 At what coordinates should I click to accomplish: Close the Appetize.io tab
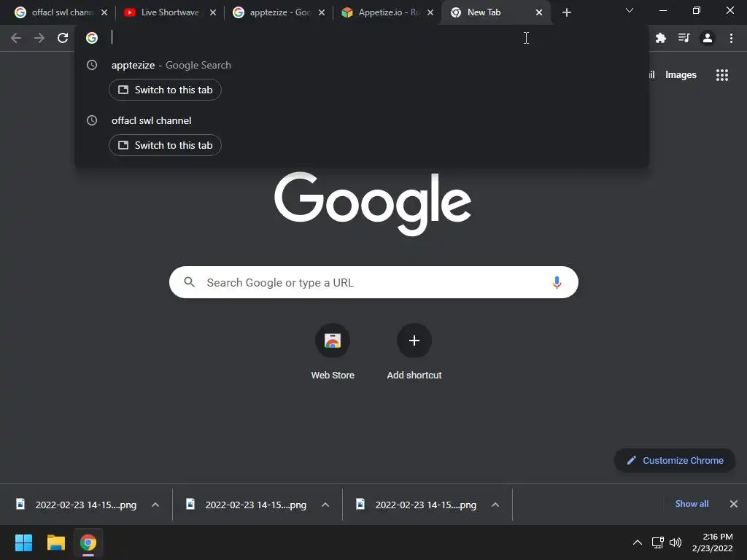click(430, 13)
